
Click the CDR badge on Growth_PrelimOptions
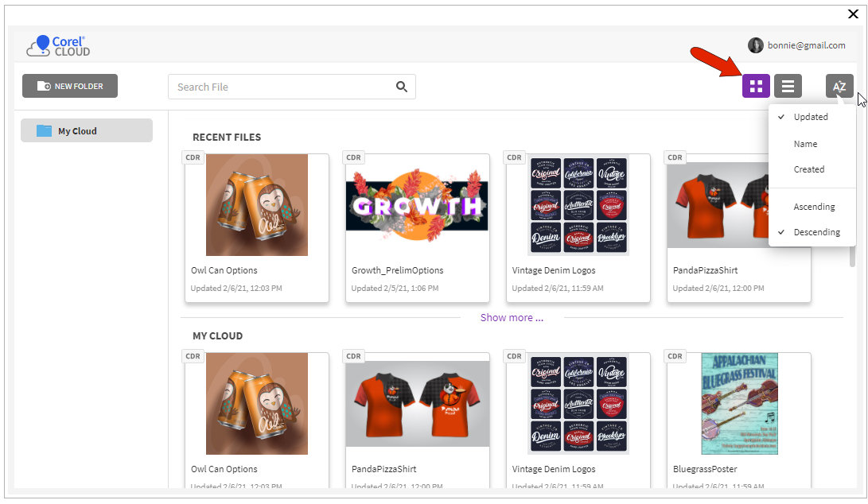pyautogui.click(x=353, y=157)
